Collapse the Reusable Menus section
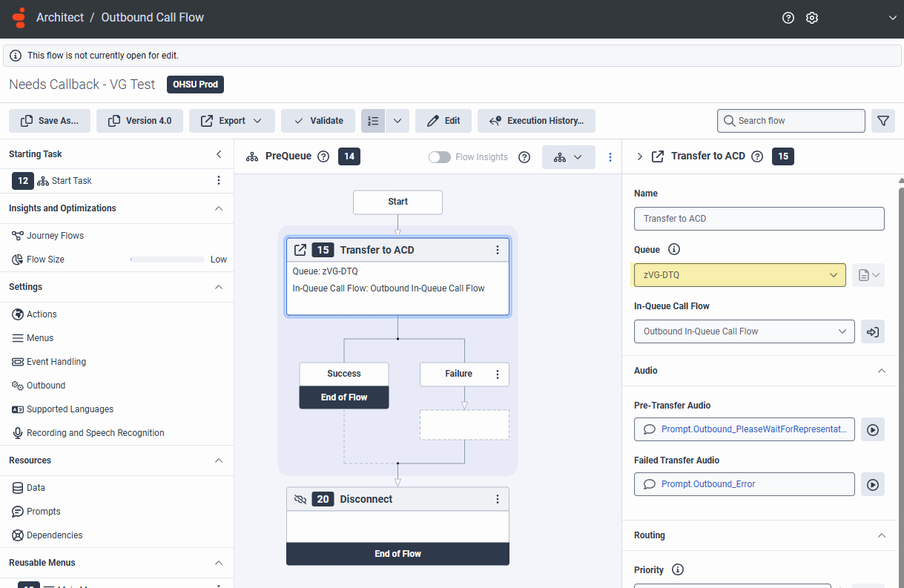Viewport: 904px width, 588px height. coord(219,563)
